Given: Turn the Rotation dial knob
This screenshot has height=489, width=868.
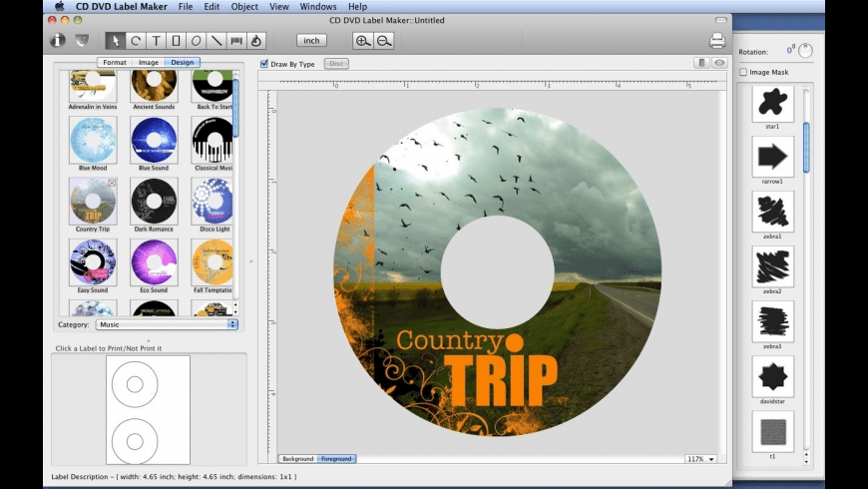Looking at the screenshot, I should [806, 51].
